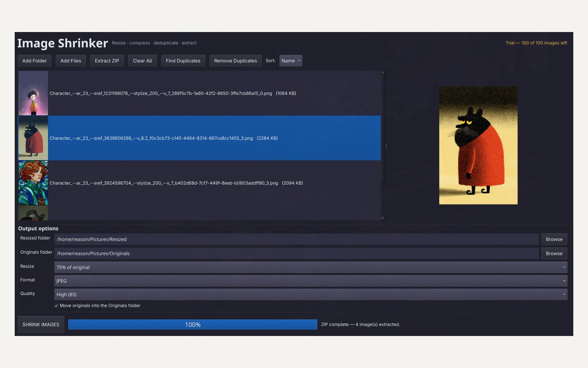Browse for the Resized folder
This screenshot has width=588, height=368.
[554, 239]
